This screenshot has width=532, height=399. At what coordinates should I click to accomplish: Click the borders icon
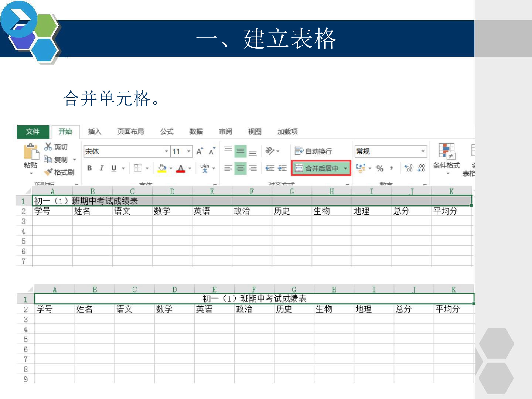click(138, 168)
